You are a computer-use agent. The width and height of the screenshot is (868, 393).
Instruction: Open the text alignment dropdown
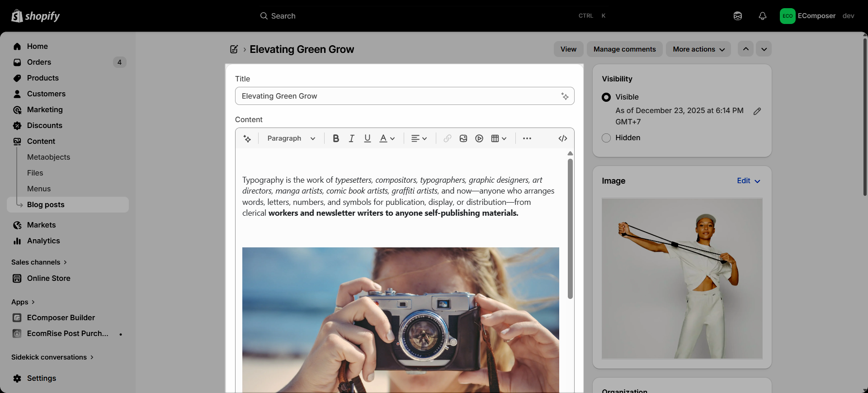pos(419,138)
